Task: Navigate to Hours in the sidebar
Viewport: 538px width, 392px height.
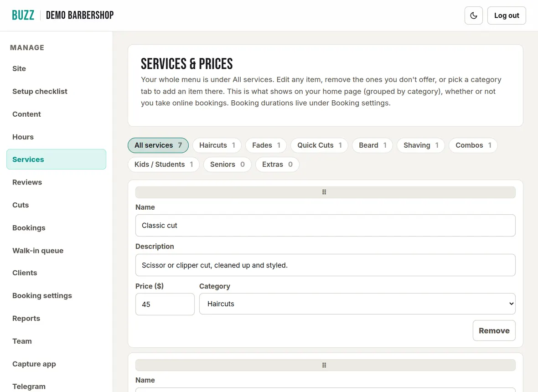Action: [56, 137]
